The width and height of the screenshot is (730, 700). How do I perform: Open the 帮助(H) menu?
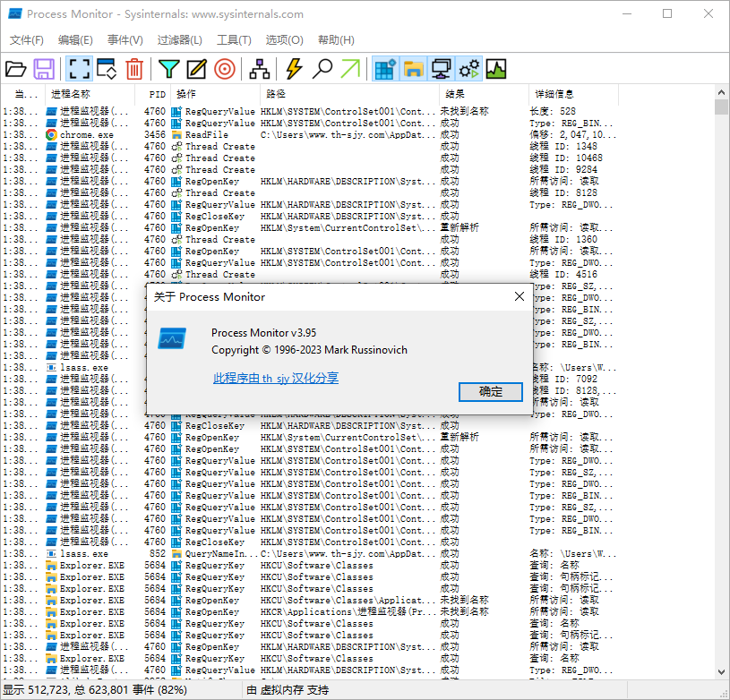336,40
